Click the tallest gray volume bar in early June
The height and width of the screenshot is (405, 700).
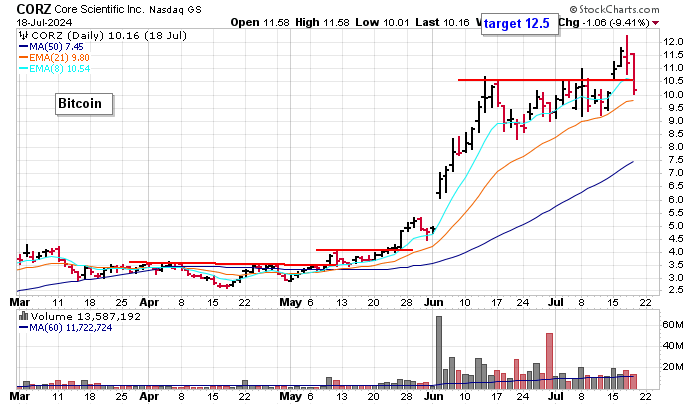pyautogui.click(x=439, y=352)
